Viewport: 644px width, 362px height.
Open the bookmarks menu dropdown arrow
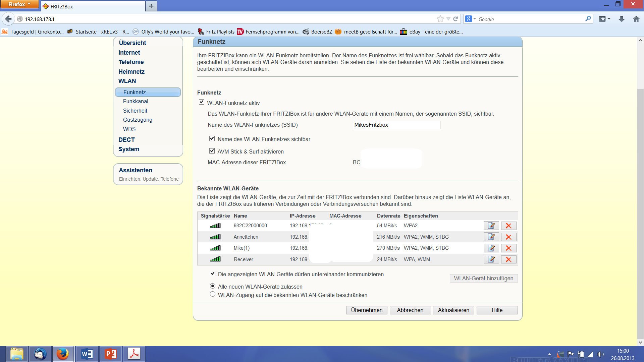(609, 19)
